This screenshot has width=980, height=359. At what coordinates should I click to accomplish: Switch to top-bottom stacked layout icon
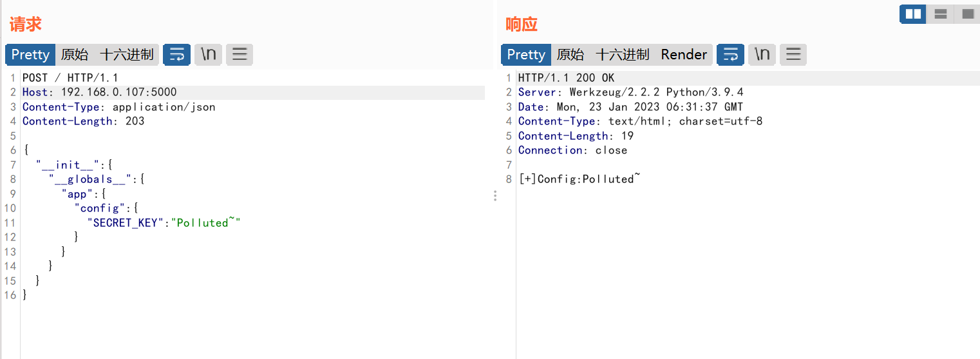tap(940, 14)
